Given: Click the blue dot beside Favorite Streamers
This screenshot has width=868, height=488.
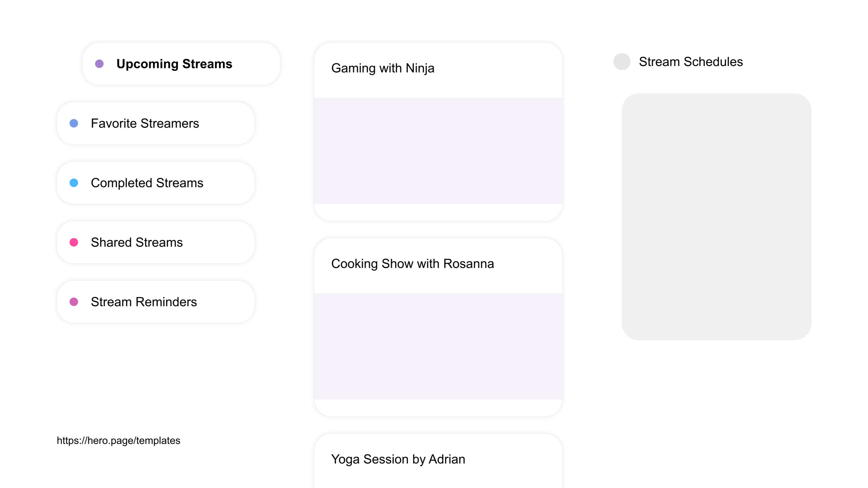Looking at the screenshot, I should (x=74, y=123).
